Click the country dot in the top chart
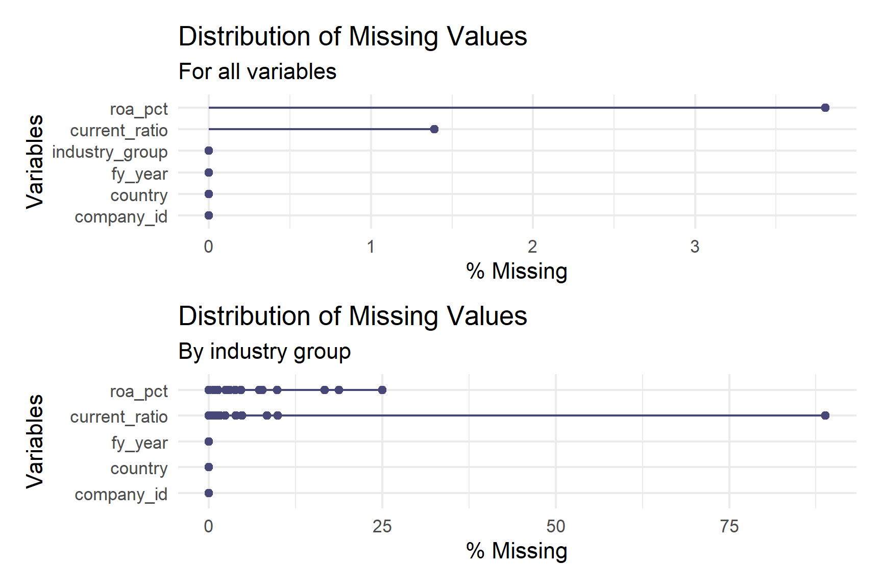 [209, 194]
